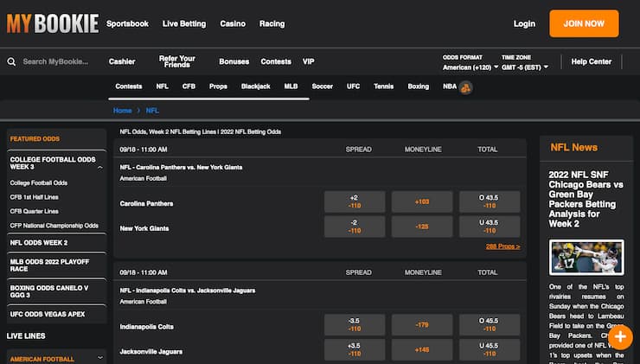Select the UFC tab

353,86
